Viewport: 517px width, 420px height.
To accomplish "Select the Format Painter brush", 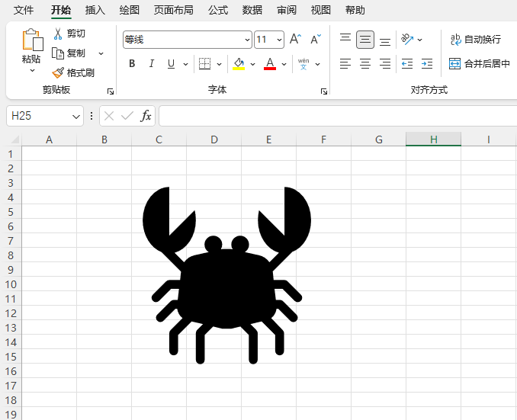I will 58,72.
